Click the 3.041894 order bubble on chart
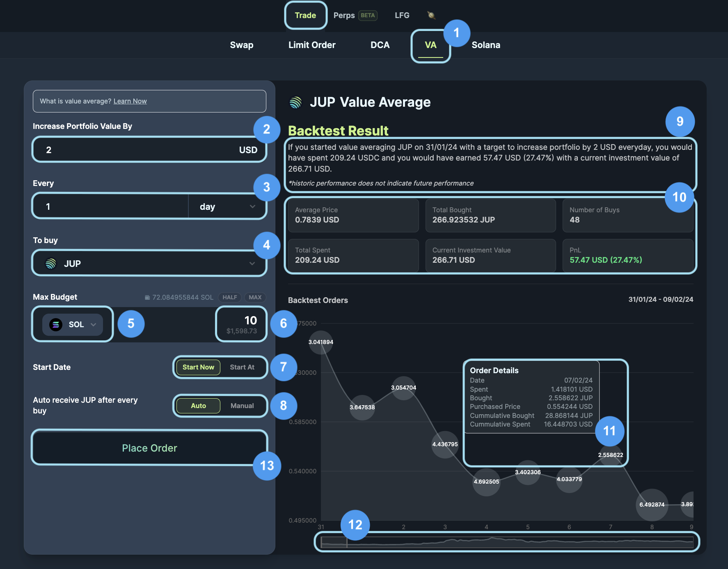Image resolution: width=728 pixels, height=569 pixels. (321, 342)
